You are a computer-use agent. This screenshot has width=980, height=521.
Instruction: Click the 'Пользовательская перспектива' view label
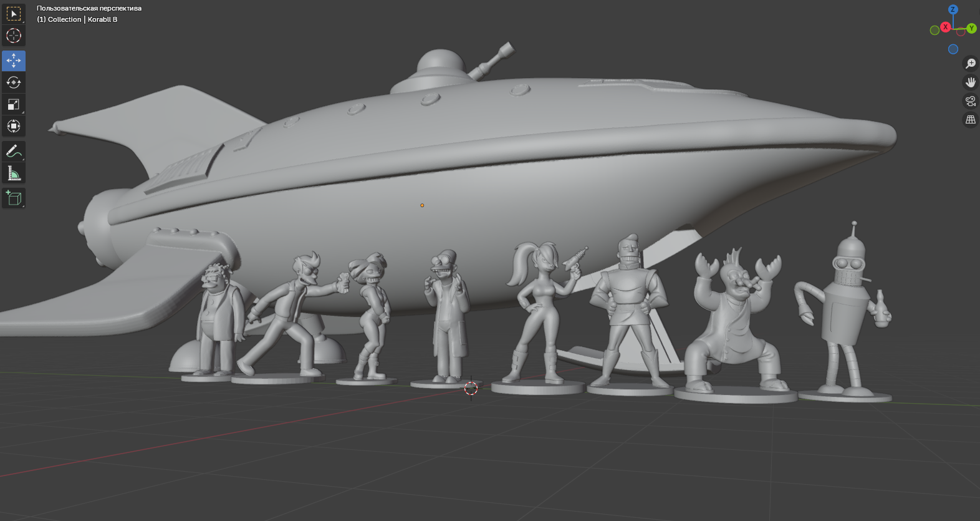click(89, 8)
